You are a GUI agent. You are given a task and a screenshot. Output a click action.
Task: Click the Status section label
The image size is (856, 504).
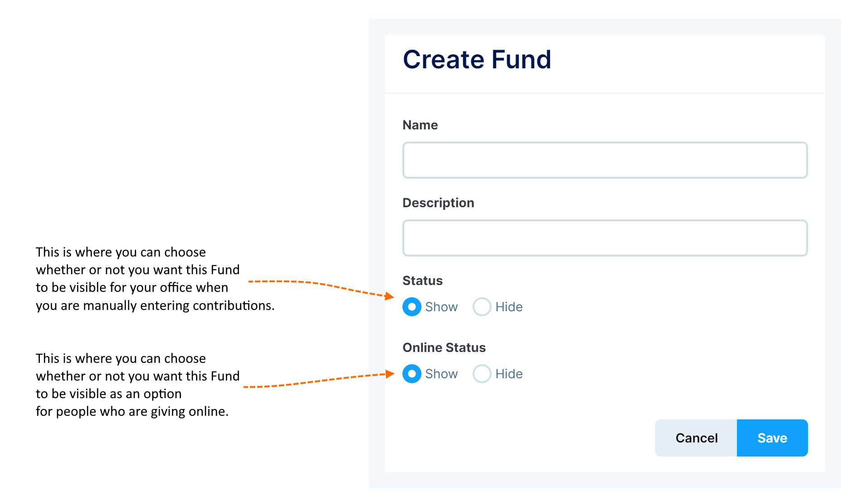[x=422, y=281]
